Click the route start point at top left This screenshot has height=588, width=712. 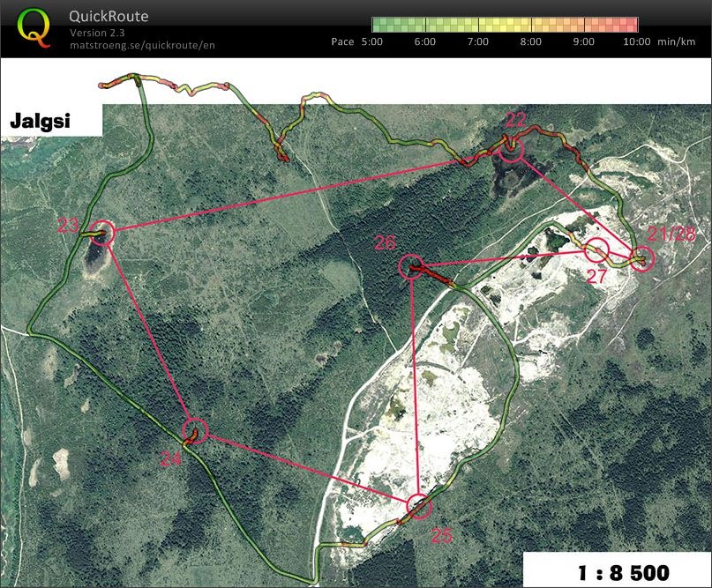pyautogui.click(x=101, y=86)
